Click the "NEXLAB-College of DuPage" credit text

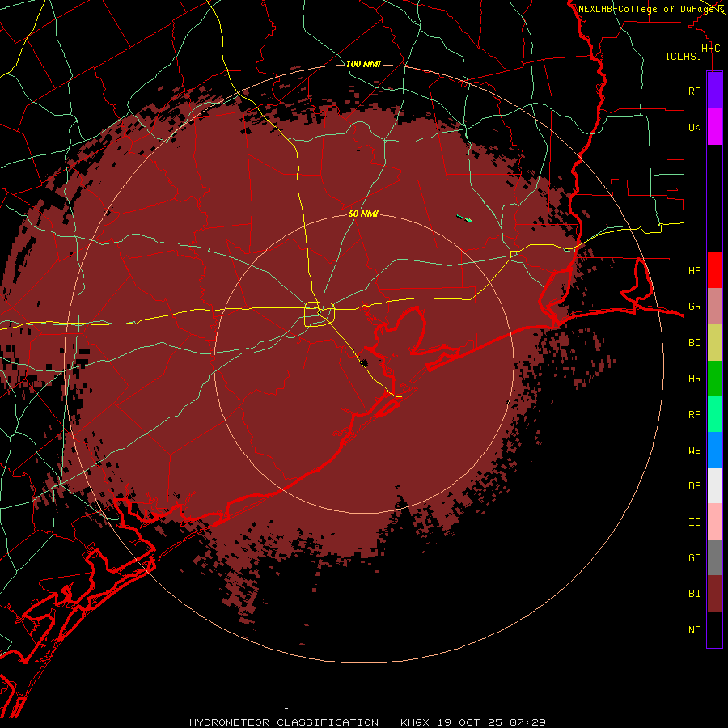pyautogui.click(x=646, y=9)
